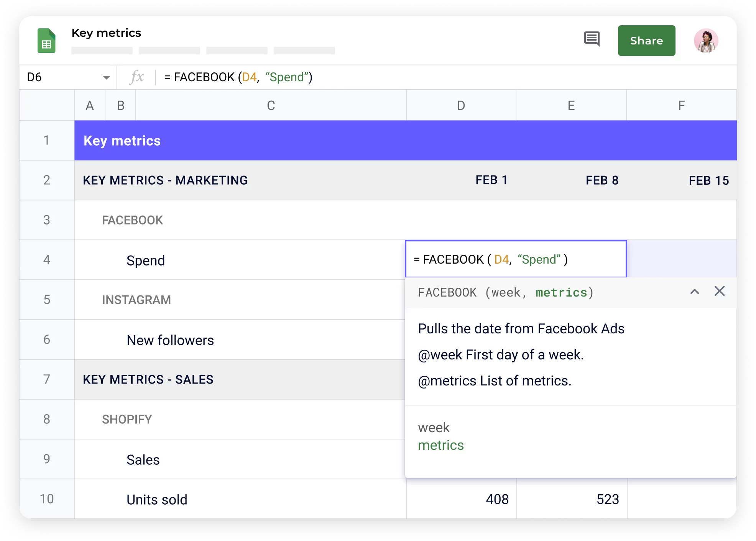This screenshot has width=756, height=541.
Task: Select row 9 header
Action: [x=47, y=459]
